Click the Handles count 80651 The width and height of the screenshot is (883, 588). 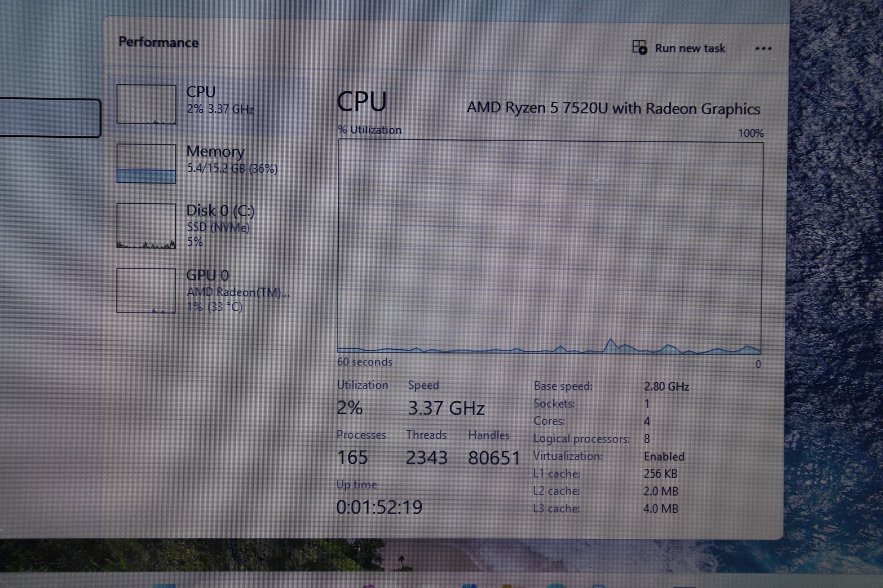pyautogui.click(x=494, y=458)
